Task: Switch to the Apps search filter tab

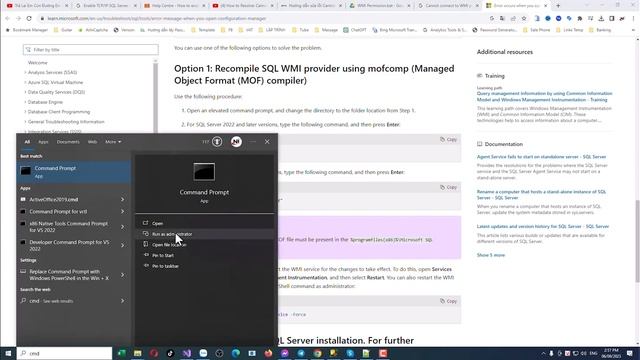Action: (x=43, y=142)
